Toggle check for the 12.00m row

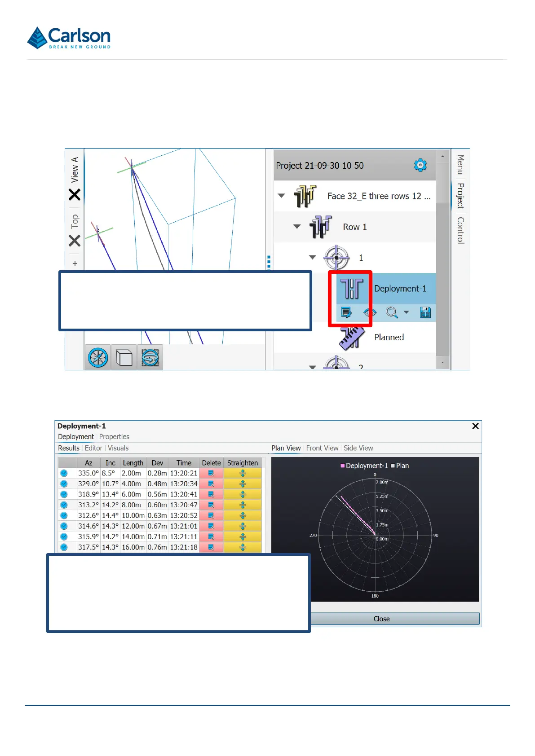pos(64,526)
